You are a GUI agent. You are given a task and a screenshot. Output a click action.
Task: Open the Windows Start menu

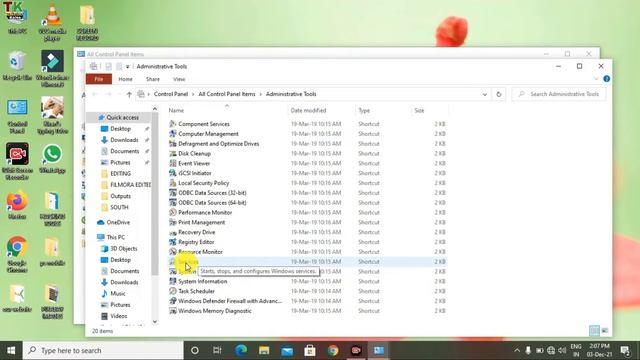pos(11,350)
